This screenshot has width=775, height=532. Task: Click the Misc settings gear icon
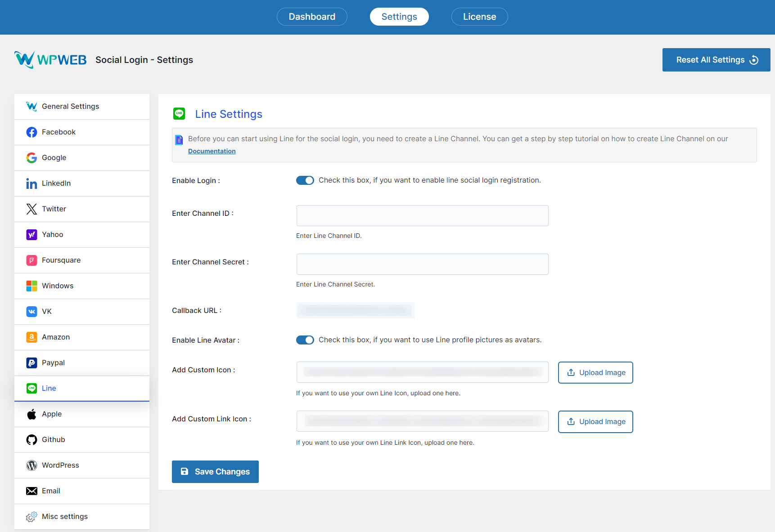coord(32,517)
